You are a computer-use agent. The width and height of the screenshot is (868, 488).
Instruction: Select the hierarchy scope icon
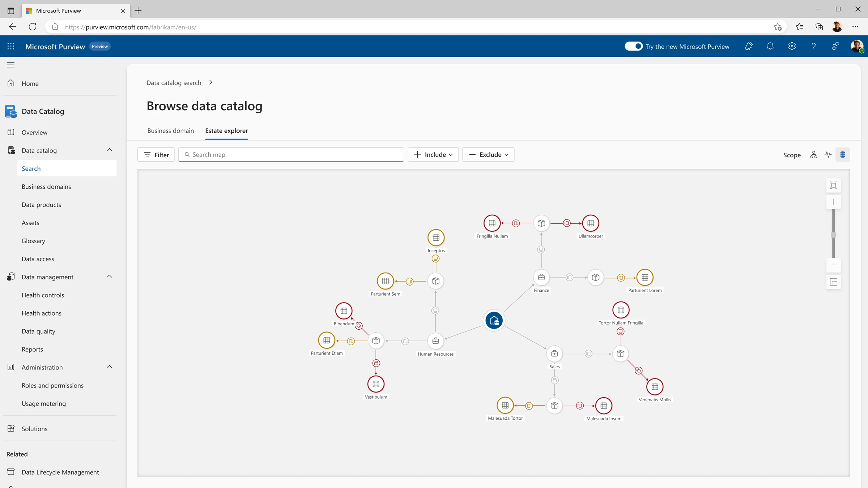[x=814, y=155]
